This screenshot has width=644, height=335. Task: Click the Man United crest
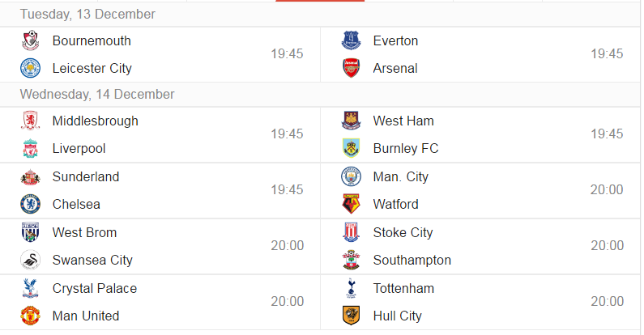31,316
